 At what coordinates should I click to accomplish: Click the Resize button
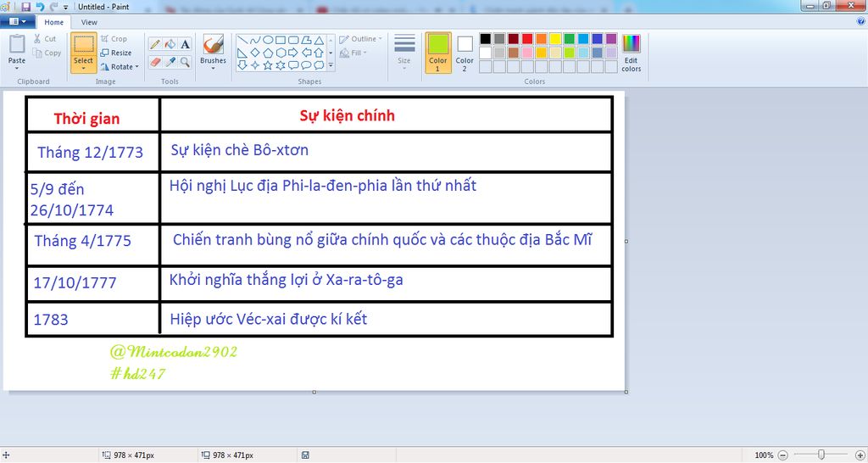(x=116, y=53)
